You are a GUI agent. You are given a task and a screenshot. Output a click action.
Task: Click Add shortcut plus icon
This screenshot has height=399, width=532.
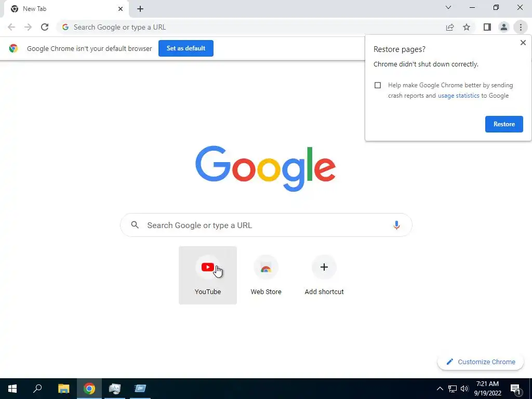point(324,267)
